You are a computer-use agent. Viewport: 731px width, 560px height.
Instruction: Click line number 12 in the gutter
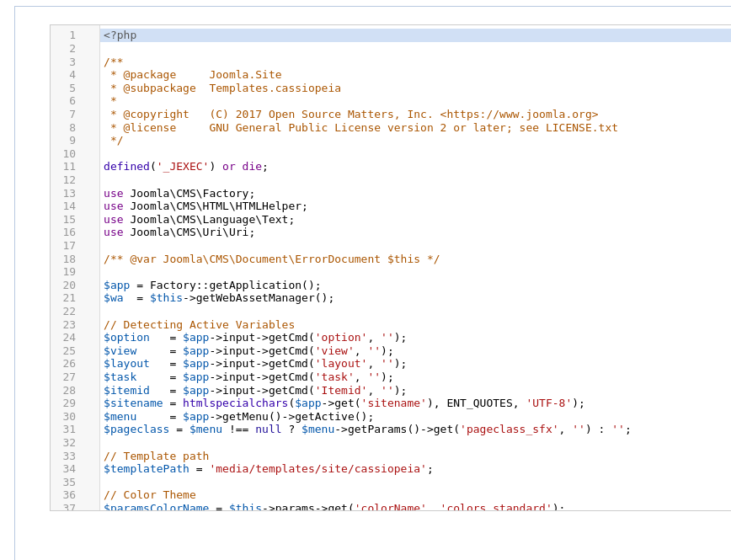(69, 180)
